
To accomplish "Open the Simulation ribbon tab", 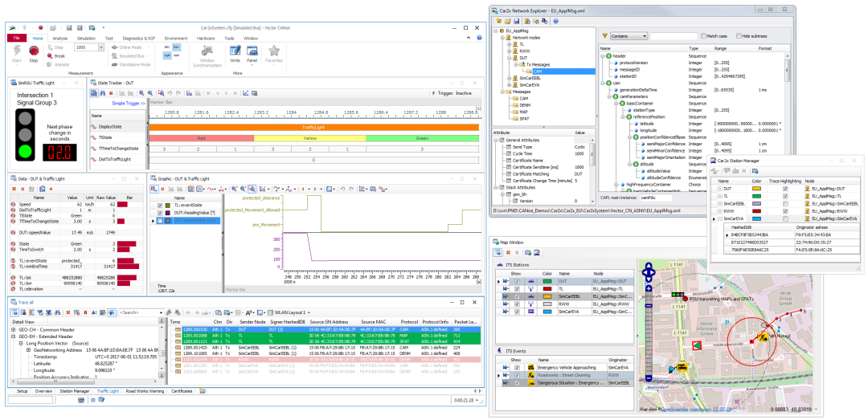I will (85, 38).
